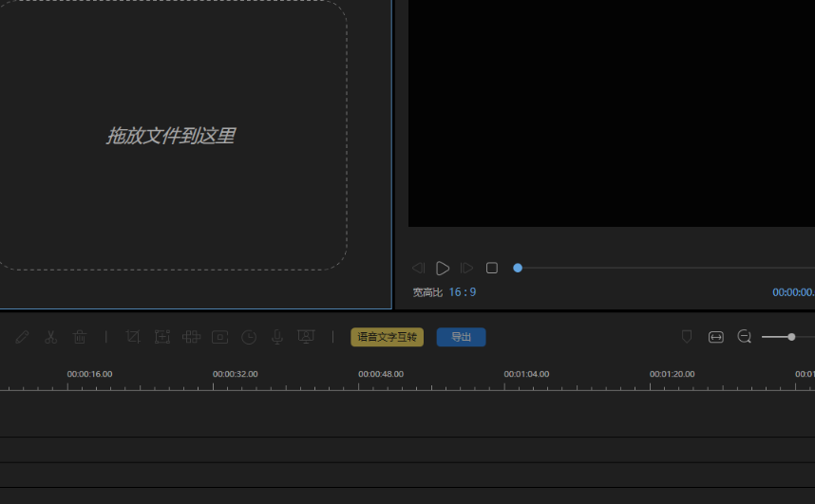
Task: Click the timeline zoom slider handle
Action: [x=791, y=337]
